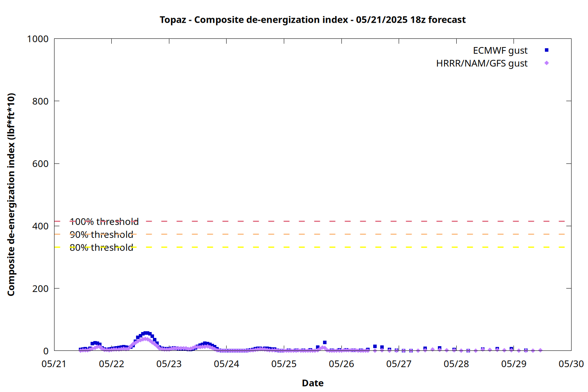This screenshot has width=588, height=392.
Task: Click the x-axis date label '05/23'
Action: click(x=169, y=364)
